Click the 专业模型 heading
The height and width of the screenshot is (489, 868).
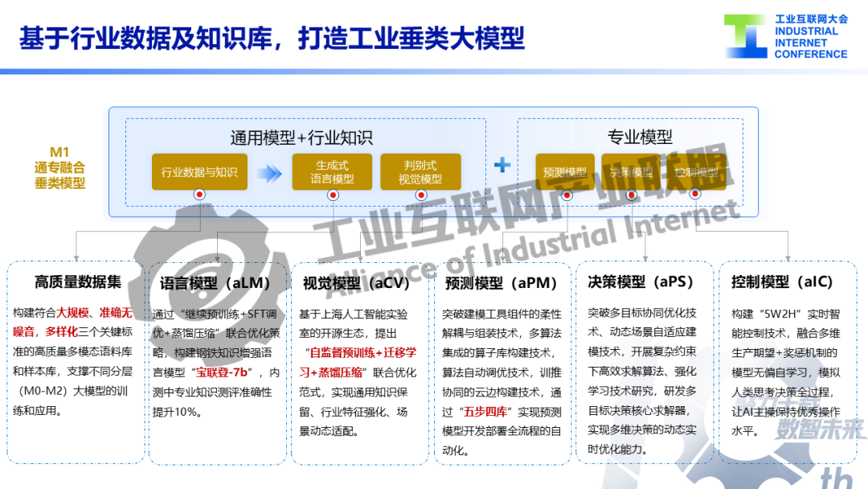tap(640, 137)
